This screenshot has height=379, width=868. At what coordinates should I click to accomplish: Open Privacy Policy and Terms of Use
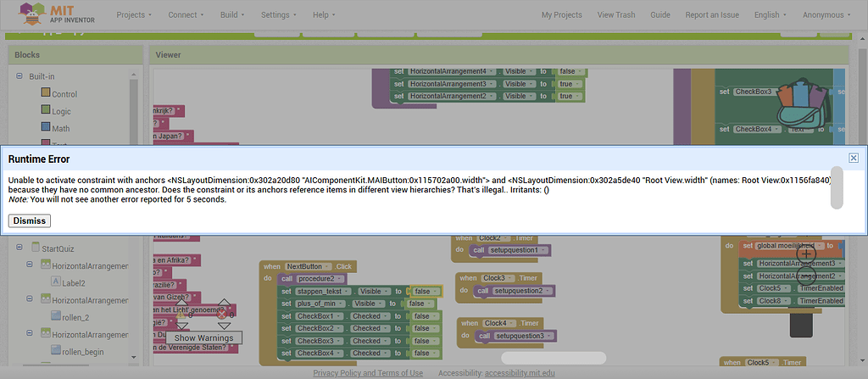click(x=368, y=373)
